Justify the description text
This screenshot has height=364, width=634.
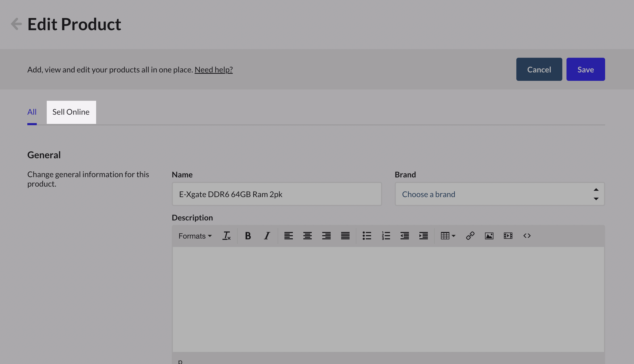345,236
